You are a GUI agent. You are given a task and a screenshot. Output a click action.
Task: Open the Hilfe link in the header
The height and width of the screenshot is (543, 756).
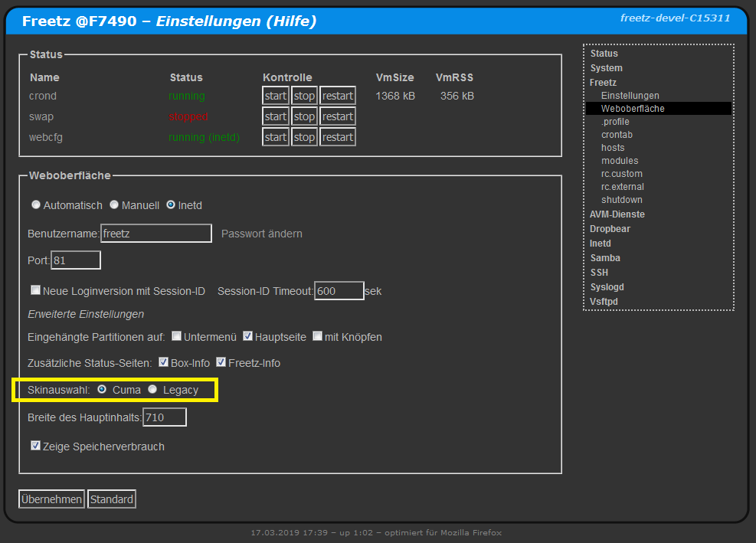tap(290, 21)
